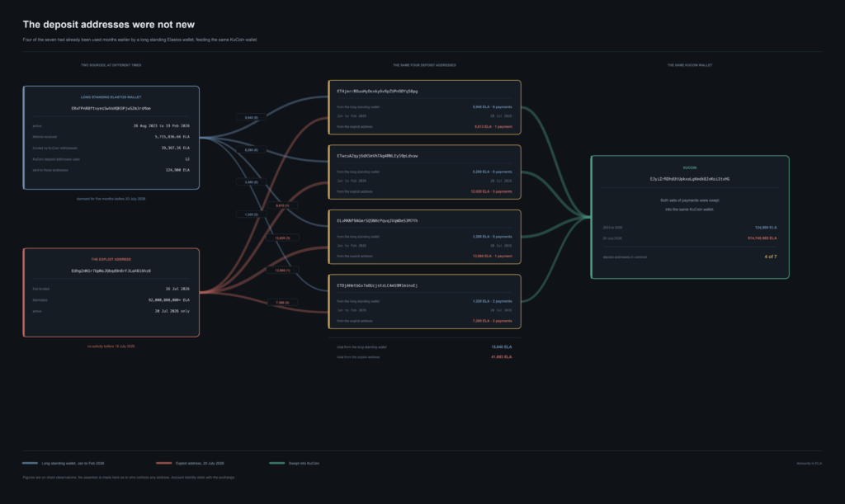Click '3,300 ELA · 6 payments' in third deposit card
845x504 pixels.
492,237
